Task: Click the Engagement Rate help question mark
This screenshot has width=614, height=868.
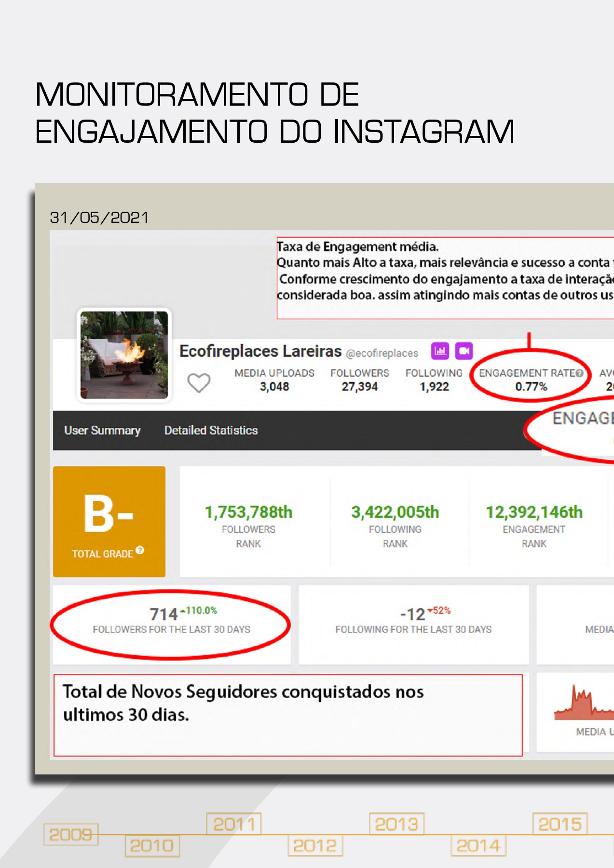Action: 580,373
